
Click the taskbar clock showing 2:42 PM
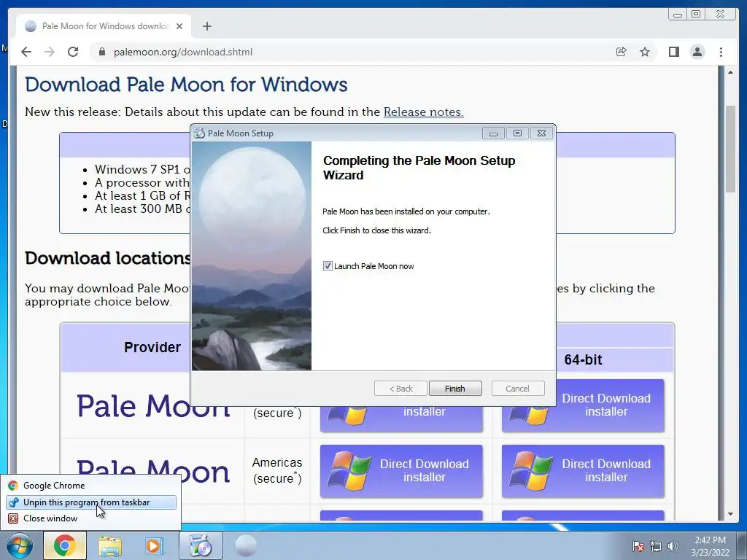[x=710, y=546]
